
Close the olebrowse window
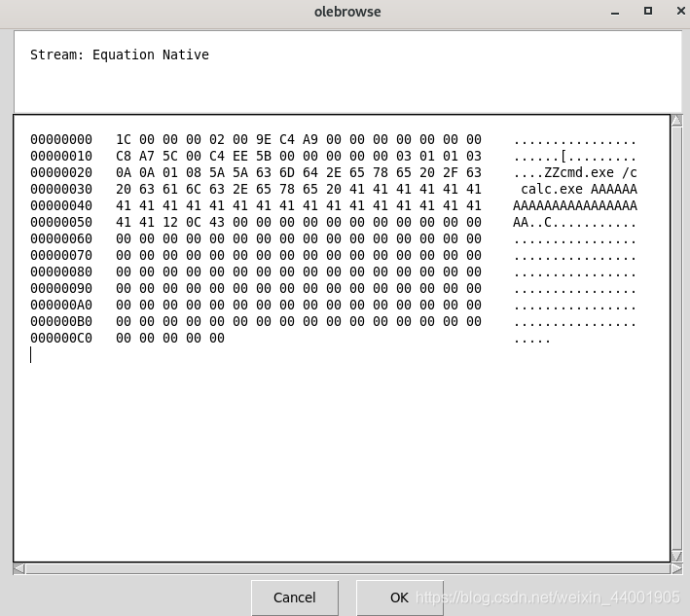[681, 11]
